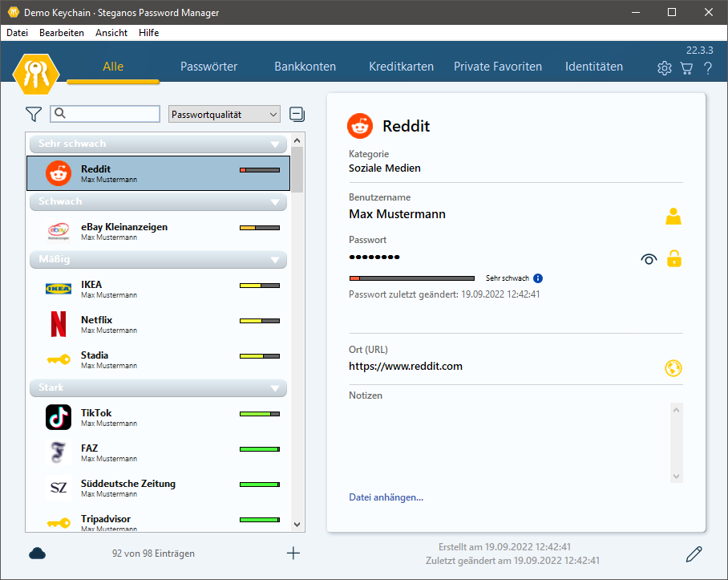Open the filter funnel icon
This screenshot has height=580, width=728.
click(34, 114)
